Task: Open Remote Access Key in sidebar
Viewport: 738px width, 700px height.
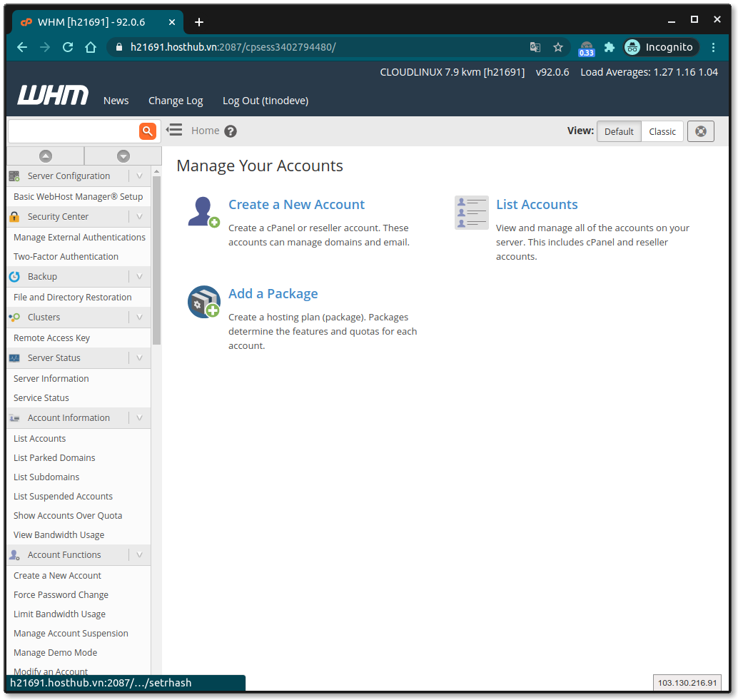Action: tap(52, 338)
